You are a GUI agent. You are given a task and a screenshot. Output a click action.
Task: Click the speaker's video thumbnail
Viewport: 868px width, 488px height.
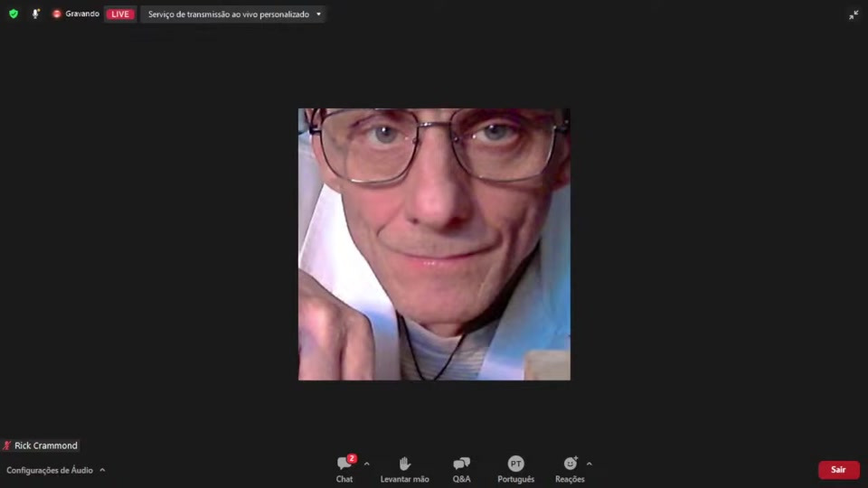click(x=434, y=244)
